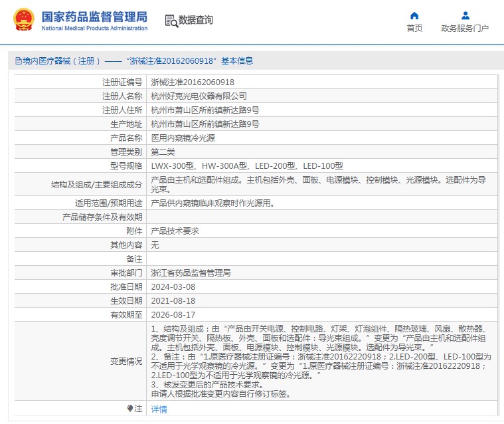Click the 政务服务门户 person icon
The image size is (504, 424).
(465, 15)
